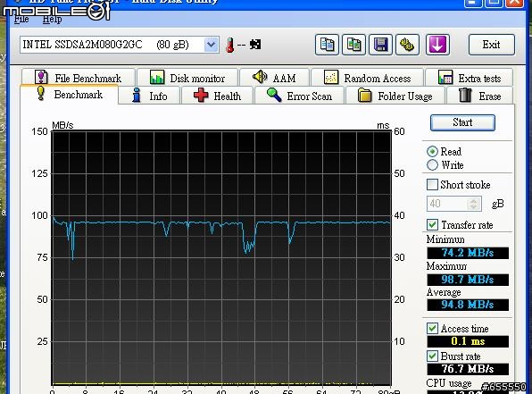Switch to the Info tab
The height and width of the screenshot is (394, 532).
[x=150, y=96]
